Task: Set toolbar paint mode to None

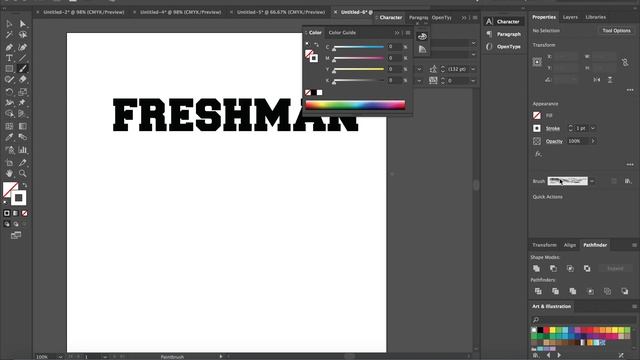Action: pyautogui.click(x=24, y=213)
